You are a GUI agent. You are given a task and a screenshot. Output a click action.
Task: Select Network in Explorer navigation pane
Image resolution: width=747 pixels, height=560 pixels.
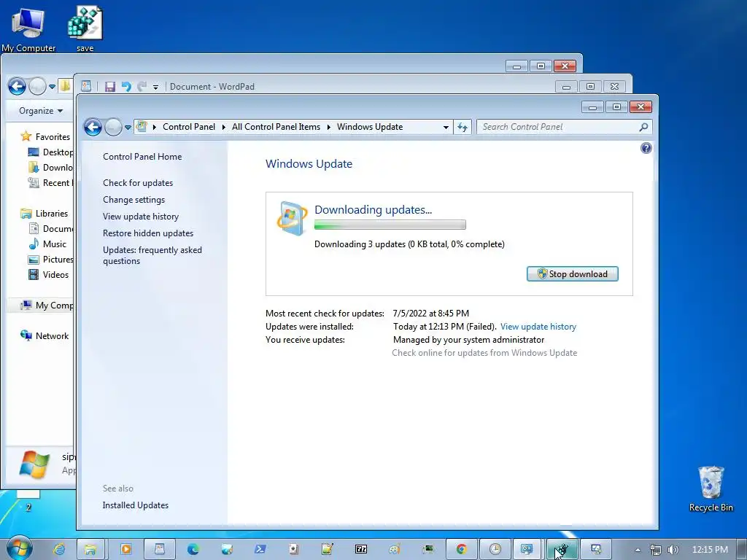click(44, 335)
